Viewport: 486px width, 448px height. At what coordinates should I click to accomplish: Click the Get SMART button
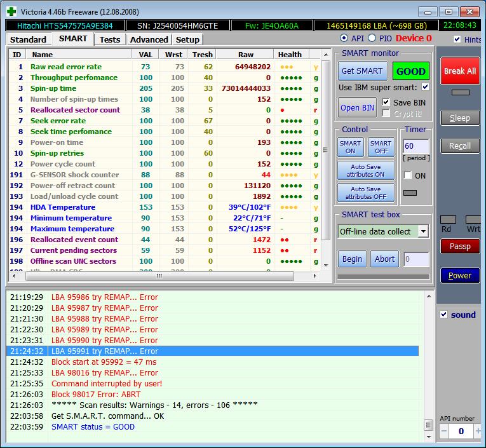tap(361, 71)
